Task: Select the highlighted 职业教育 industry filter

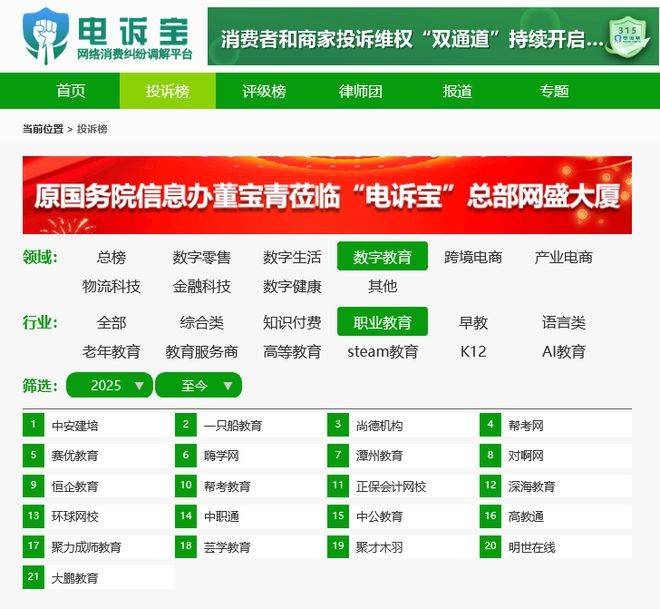Action: pyautogui.click(x=382, y=322)
